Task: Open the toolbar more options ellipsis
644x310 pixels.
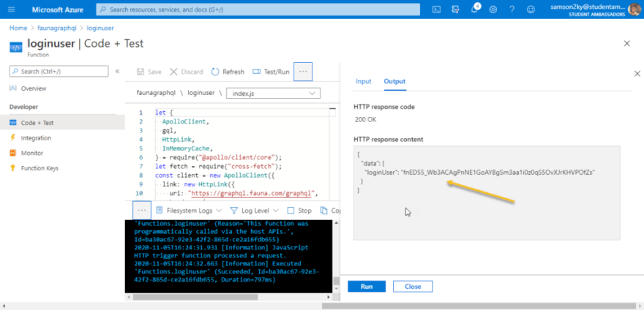Action: [303, 72]
